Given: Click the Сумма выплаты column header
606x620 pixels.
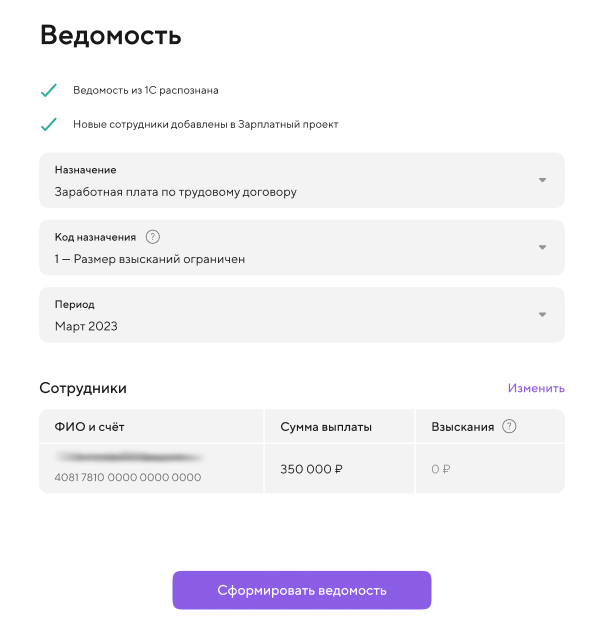Looking at the screenshot, I should point(326,427).
